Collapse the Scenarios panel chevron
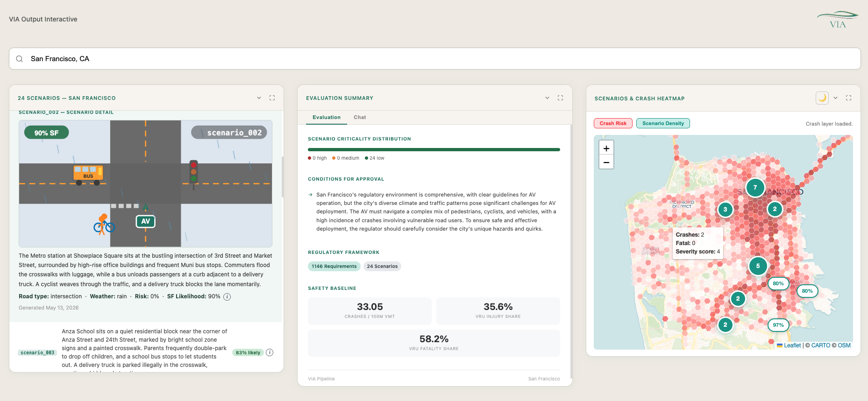 point(259,98)
